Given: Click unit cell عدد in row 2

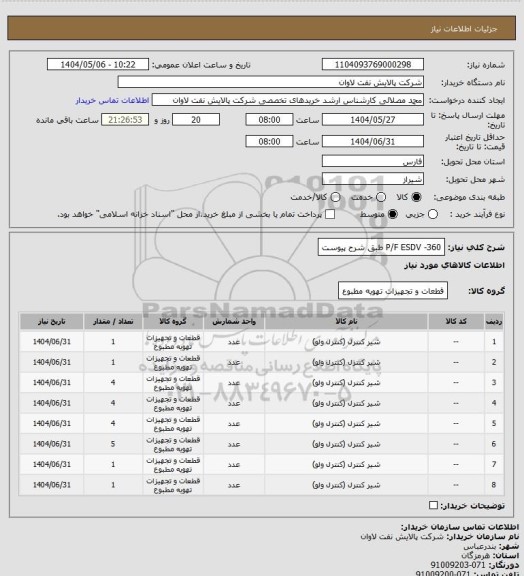Looking at the screenshot, I should 234,362.
